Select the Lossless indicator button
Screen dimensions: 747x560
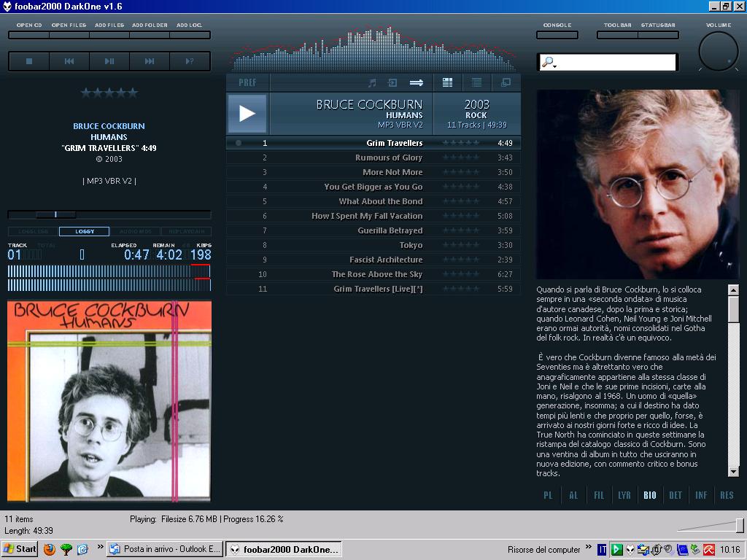pyautogui.click(x=33, y=231)
